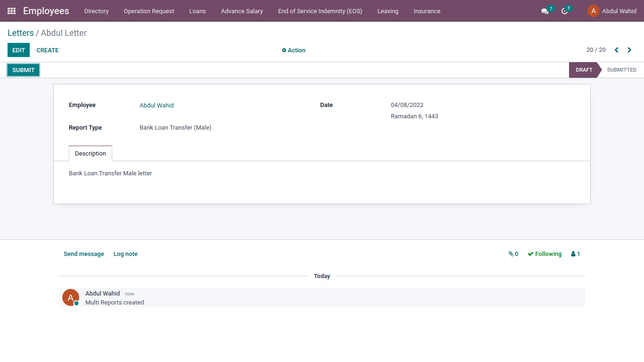
Task: Open the conversations icon with badge 7
Action: click(x=547, y=10)
